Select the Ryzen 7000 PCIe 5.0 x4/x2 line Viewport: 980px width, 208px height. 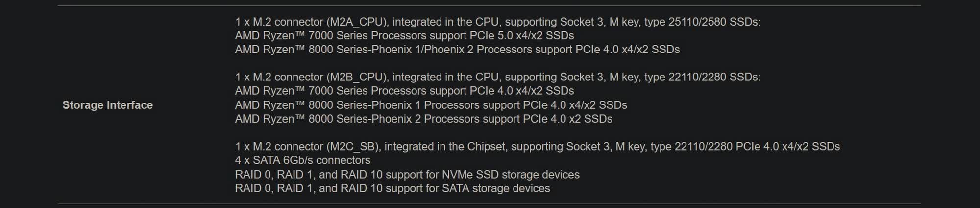click(404, 36)
